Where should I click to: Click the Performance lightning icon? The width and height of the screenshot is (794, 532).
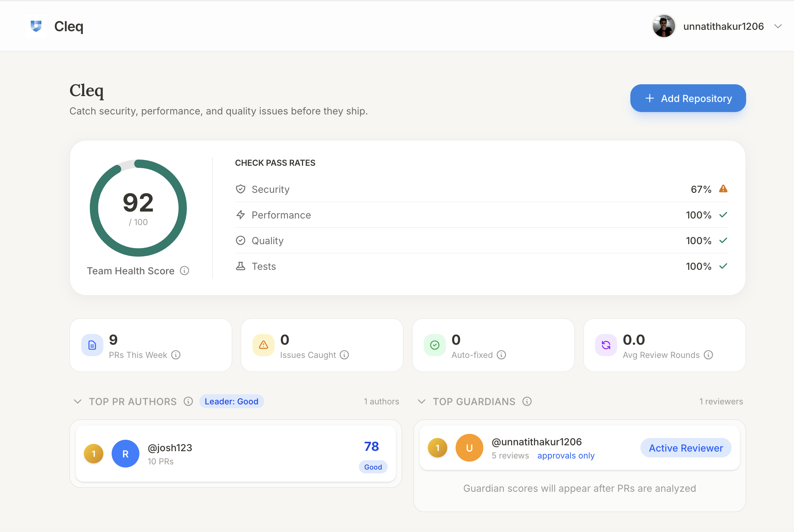point(241,215)
